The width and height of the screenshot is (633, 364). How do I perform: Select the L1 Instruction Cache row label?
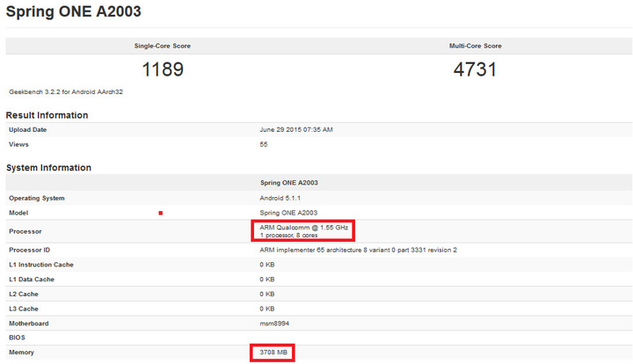[x=40, y=265]
